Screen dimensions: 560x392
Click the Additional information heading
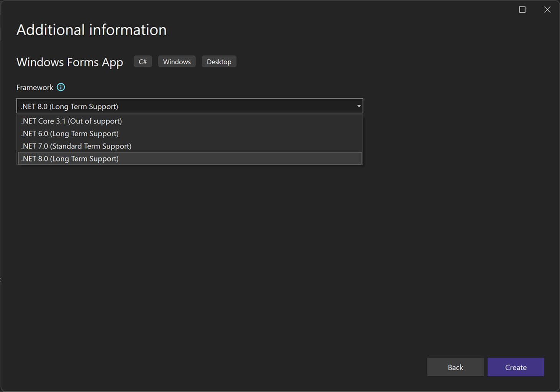[91, 29]
